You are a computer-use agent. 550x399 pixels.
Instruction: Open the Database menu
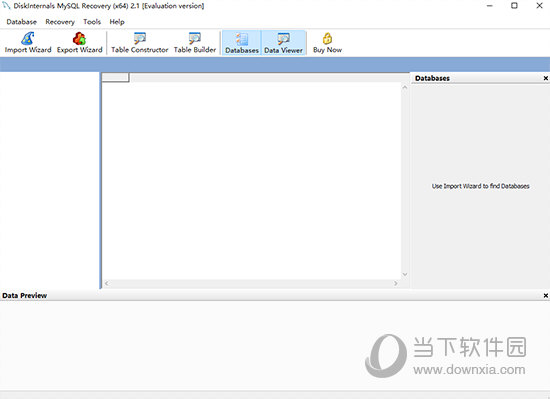[21, 22]
